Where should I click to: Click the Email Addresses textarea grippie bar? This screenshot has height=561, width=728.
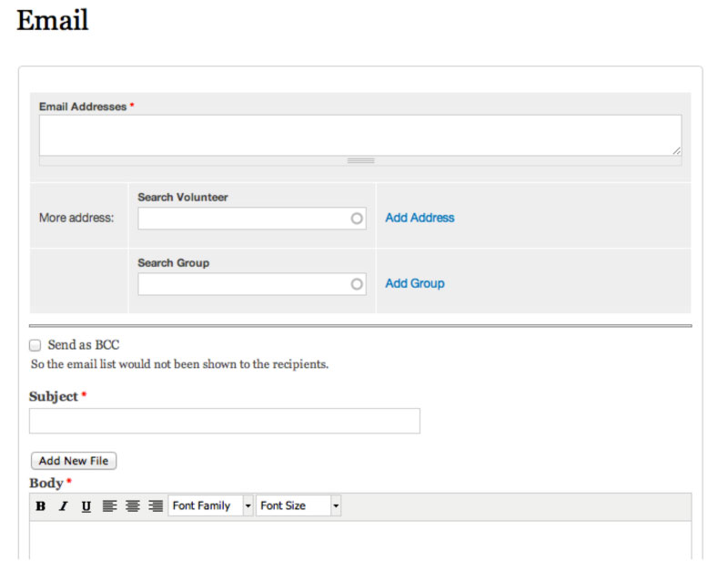tap(360, 161)
